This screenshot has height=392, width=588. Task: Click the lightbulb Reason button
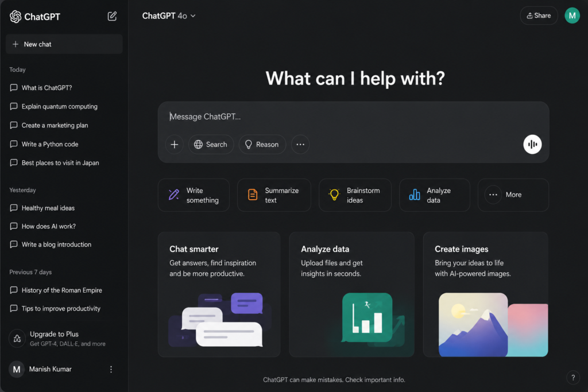coord(262,144)
